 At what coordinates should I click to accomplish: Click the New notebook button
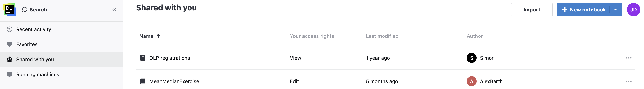[584, 10]
